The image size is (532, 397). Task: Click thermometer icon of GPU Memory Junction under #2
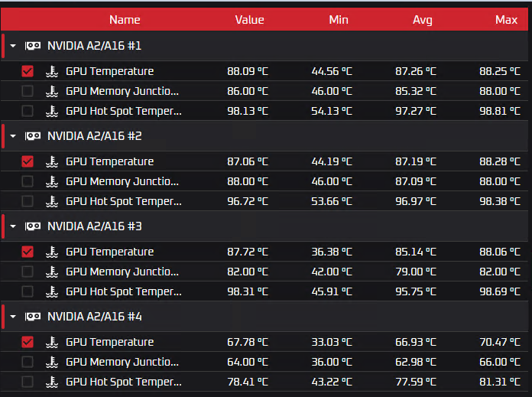click(x=52, y=181)
